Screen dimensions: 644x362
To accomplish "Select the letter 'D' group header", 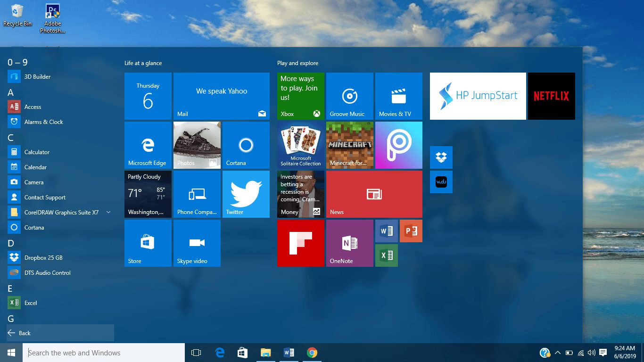I will click(x=11, y=243).
